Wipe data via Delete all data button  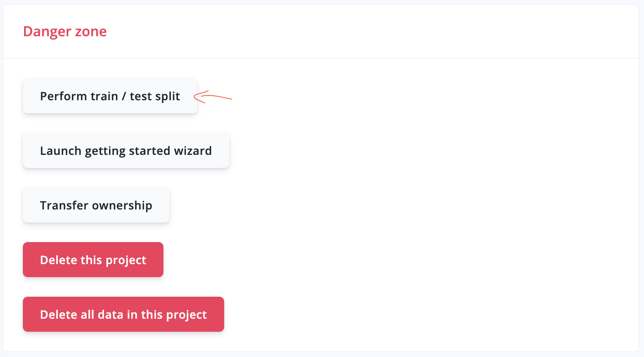pyautogui.click(x=124, y=314)
